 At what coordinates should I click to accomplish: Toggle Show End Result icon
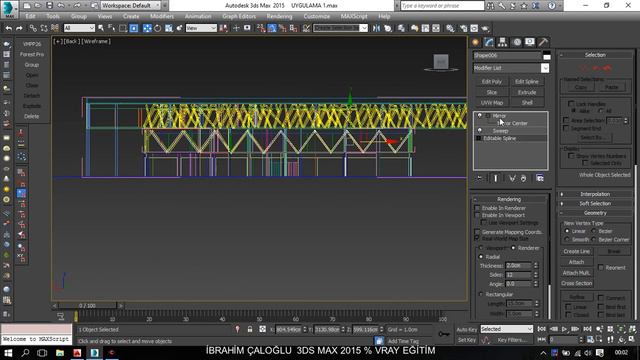[x=496, y=178]
